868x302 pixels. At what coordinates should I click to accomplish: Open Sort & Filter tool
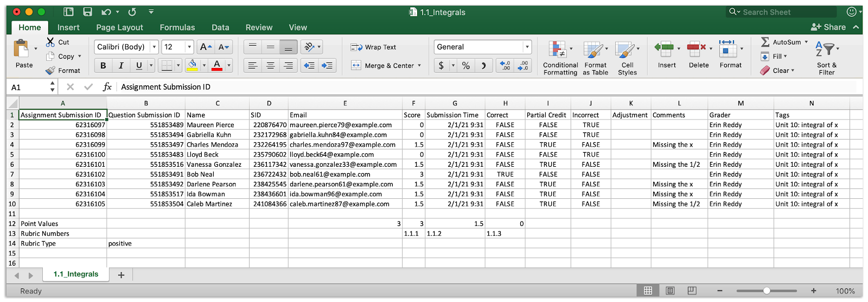point(826,50)
